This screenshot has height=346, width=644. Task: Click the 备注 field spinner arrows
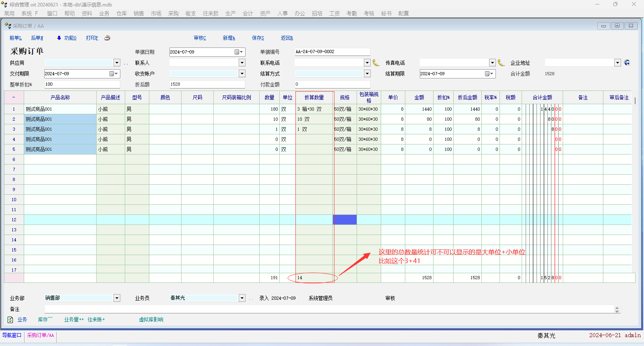coord(617,309)
